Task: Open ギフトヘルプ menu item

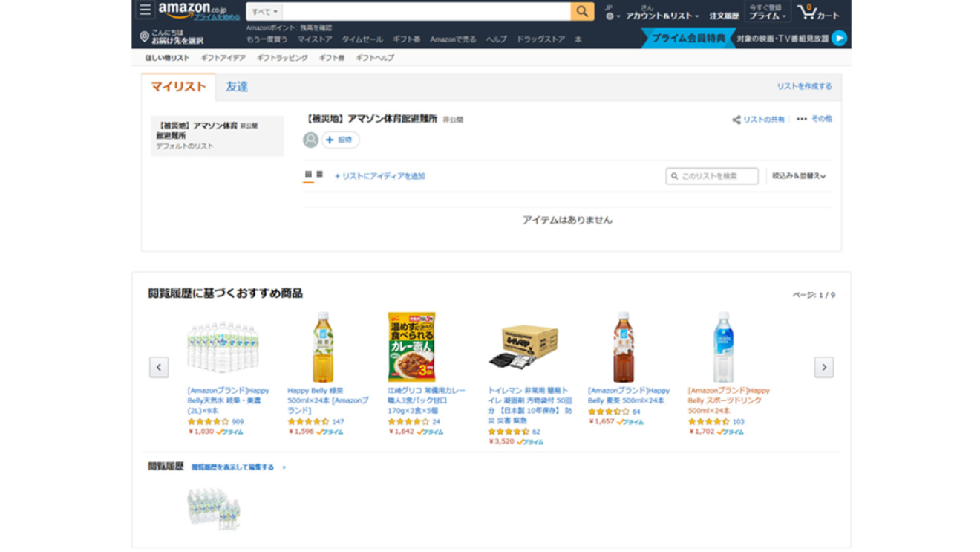Action: coord(375,58)
